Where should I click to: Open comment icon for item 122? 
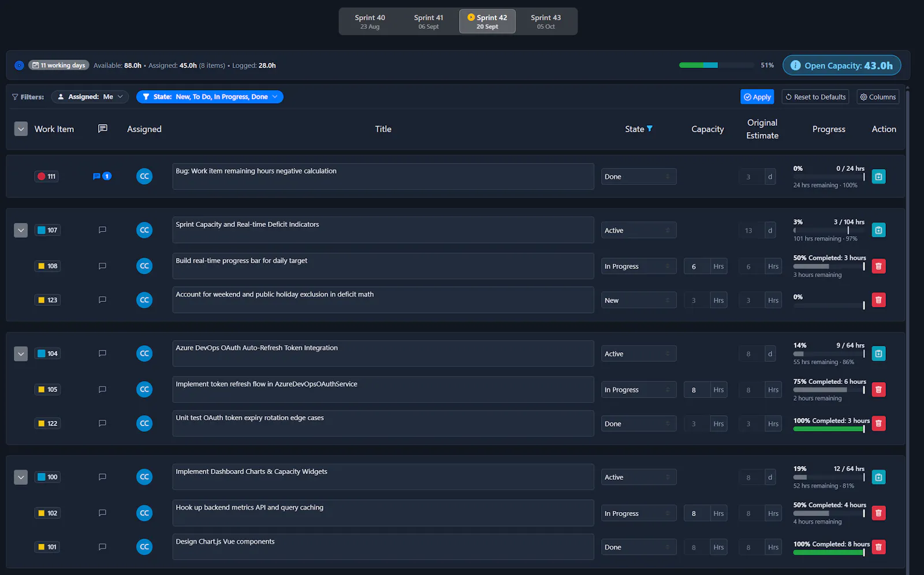(102, 423)
